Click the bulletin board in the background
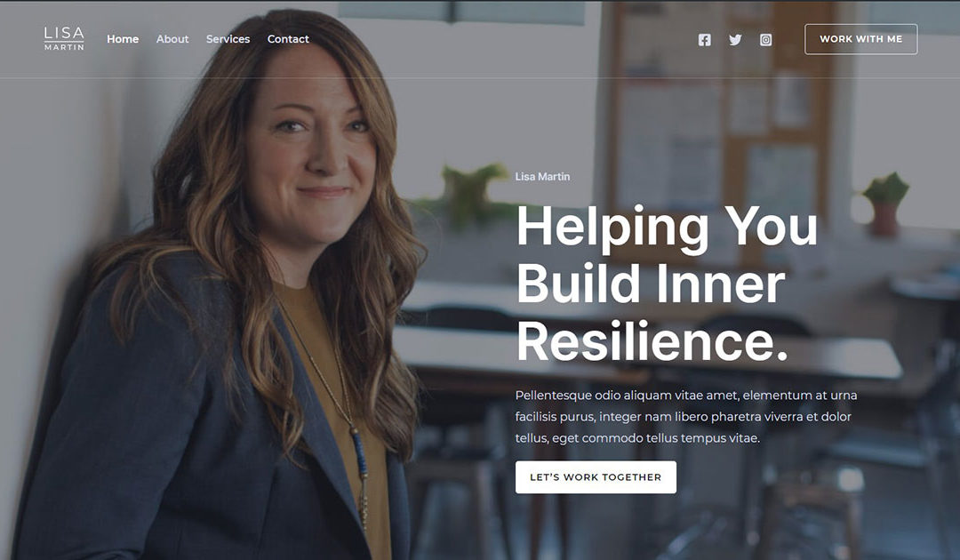Image resolution: width=960 pixels, height=560 pixels. 723,123
